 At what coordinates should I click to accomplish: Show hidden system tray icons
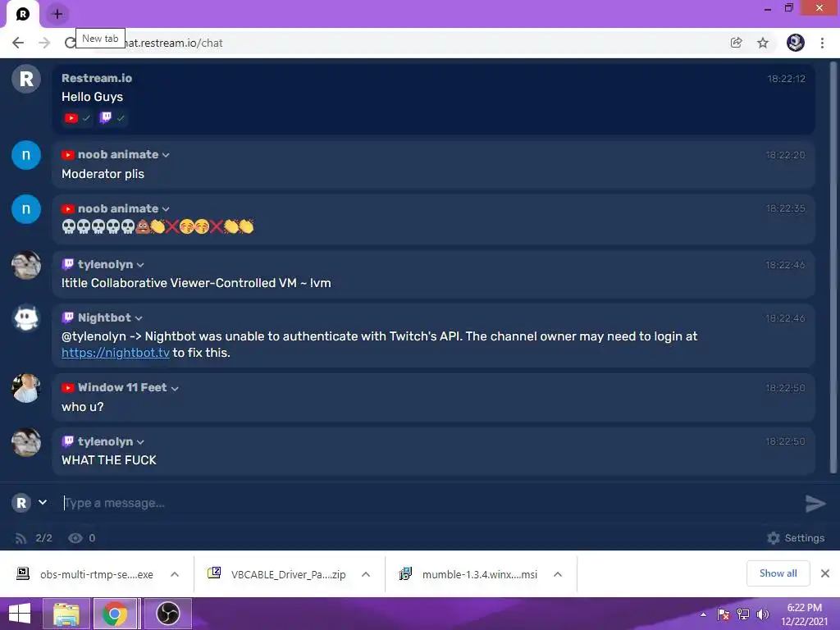(x=703, y=614)
